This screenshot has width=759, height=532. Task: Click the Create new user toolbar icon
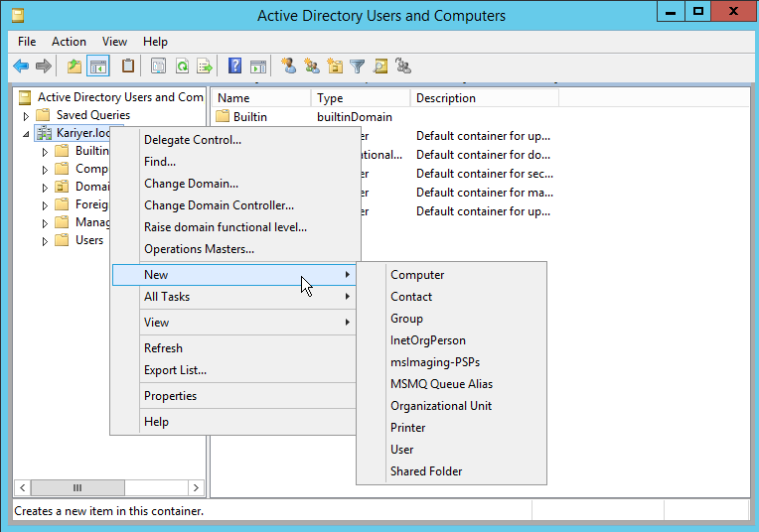(x=289, y=66)
